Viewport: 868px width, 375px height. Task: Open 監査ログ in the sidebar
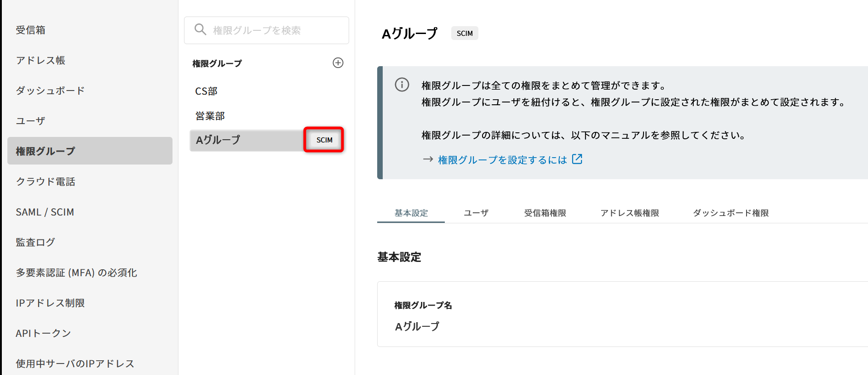[x=35, y=243]
